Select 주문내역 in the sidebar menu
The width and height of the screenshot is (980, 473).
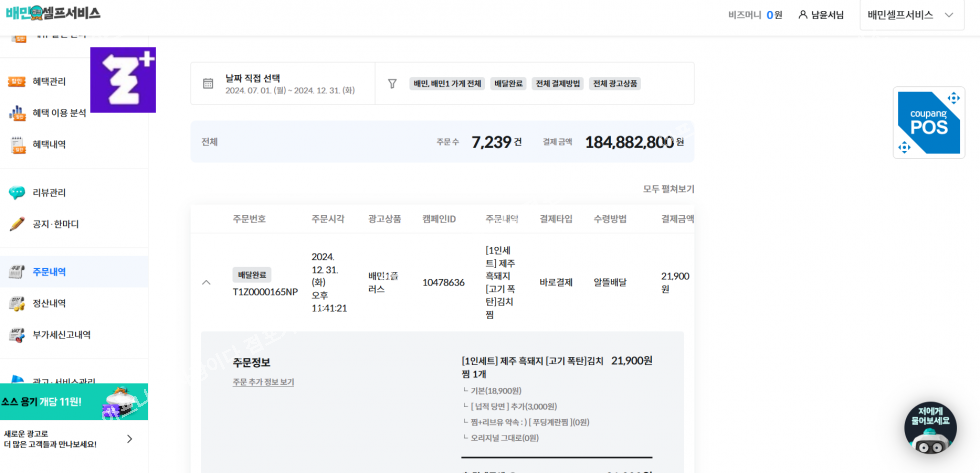coord(49,272)
